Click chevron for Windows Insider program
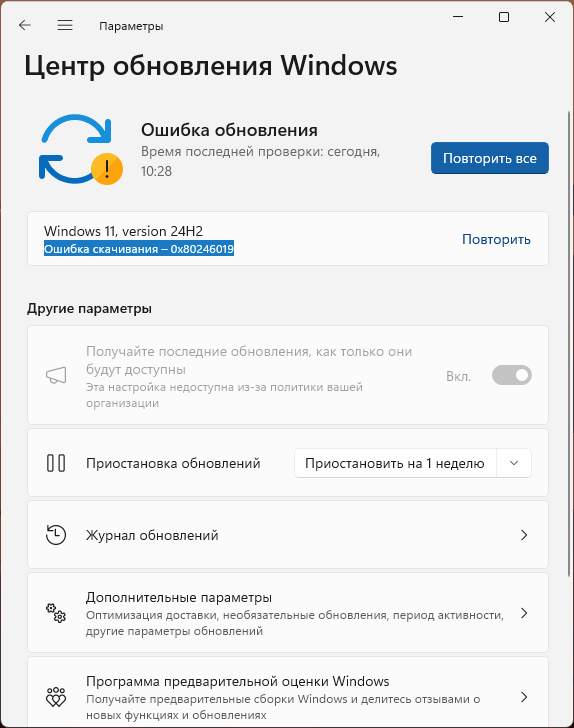The width and height of the screenshot is (574, 728). (x=524, y=697)
